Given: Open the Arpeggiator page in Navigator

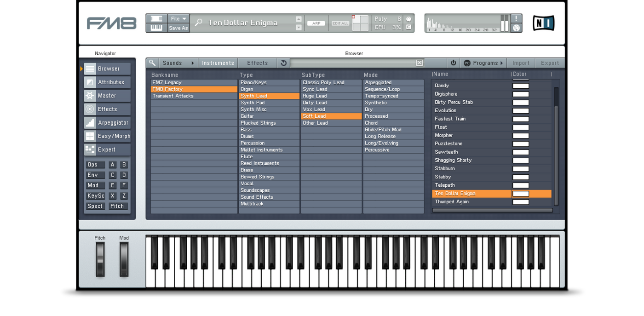Looking at the screenshot, I should (107, 123).
